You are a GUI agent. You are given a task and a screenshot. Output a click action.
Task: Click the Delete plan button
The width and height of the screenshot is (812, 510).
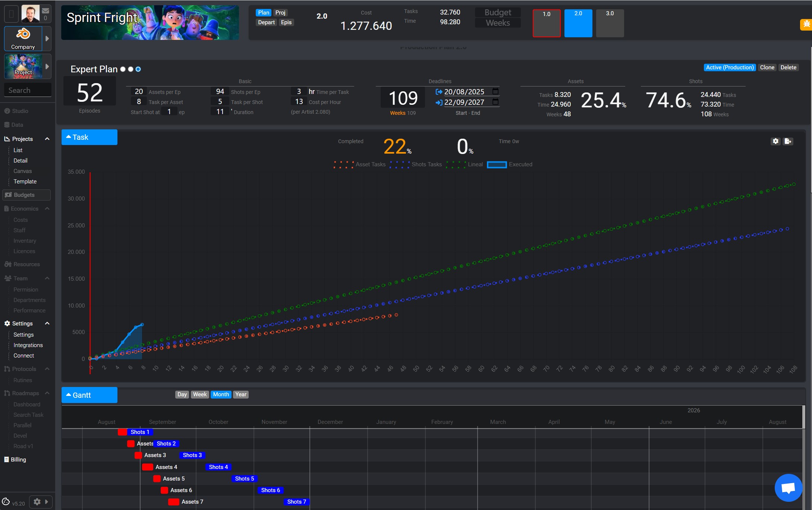click(788, 67)
